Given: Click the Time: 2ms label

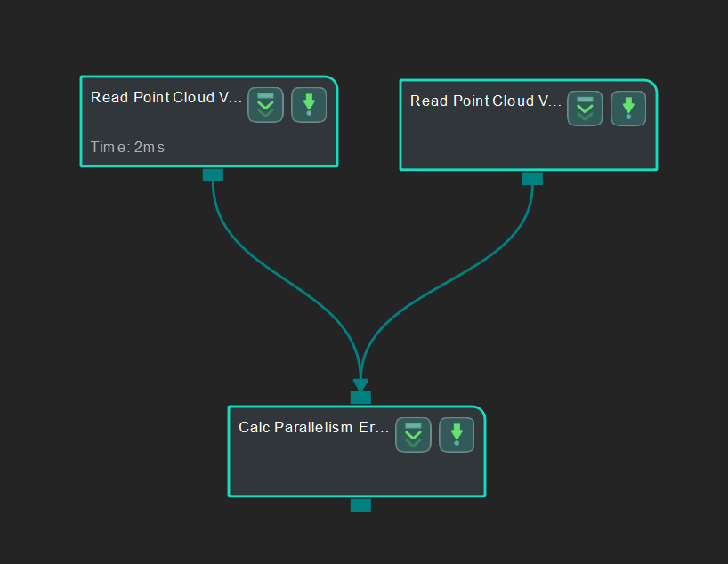Looking at the screenshot, I should coord(126,147).
